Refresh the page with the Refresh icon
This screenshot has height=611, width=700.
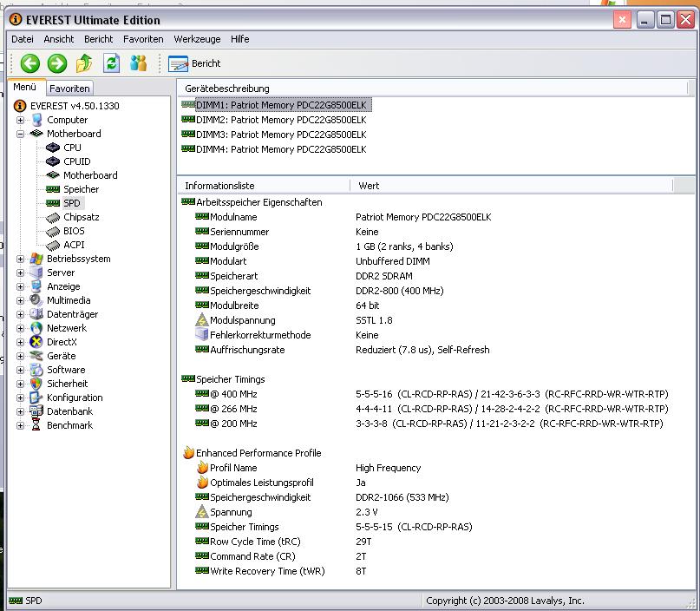(111, 63)
